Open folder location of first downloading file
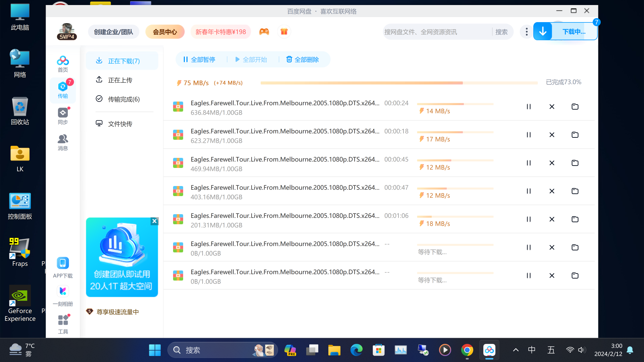This screenshot has width=644, height=362. click(575, 107)
